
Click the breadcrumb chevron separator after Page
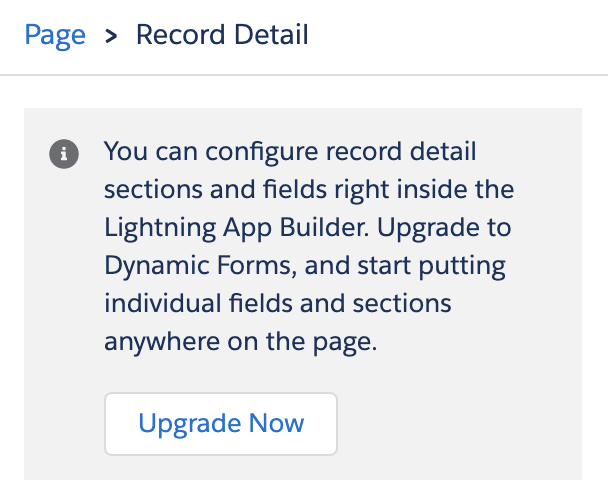point(111,37)
